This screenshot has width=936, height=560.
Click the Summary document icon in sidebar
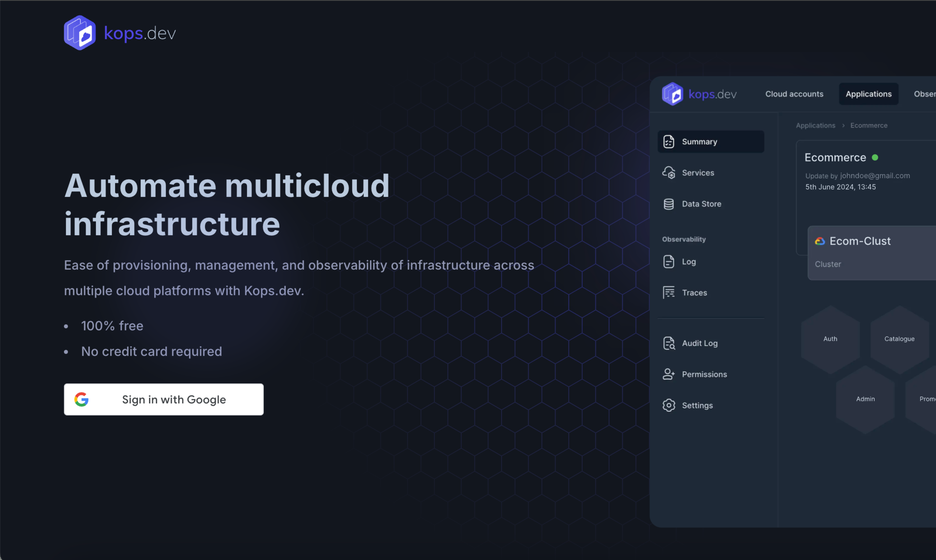coord(668,142)
